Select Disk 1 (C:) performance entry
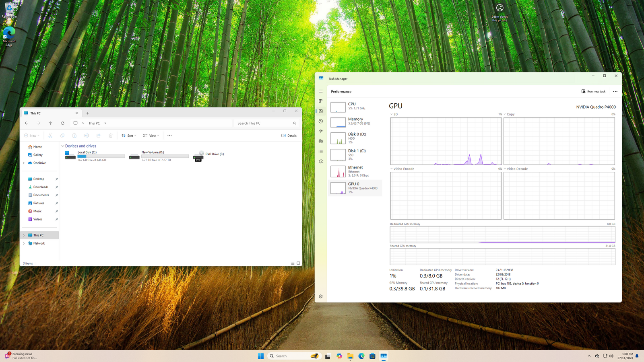Viewport: 644px width, 362px height. tap(355, 154)
